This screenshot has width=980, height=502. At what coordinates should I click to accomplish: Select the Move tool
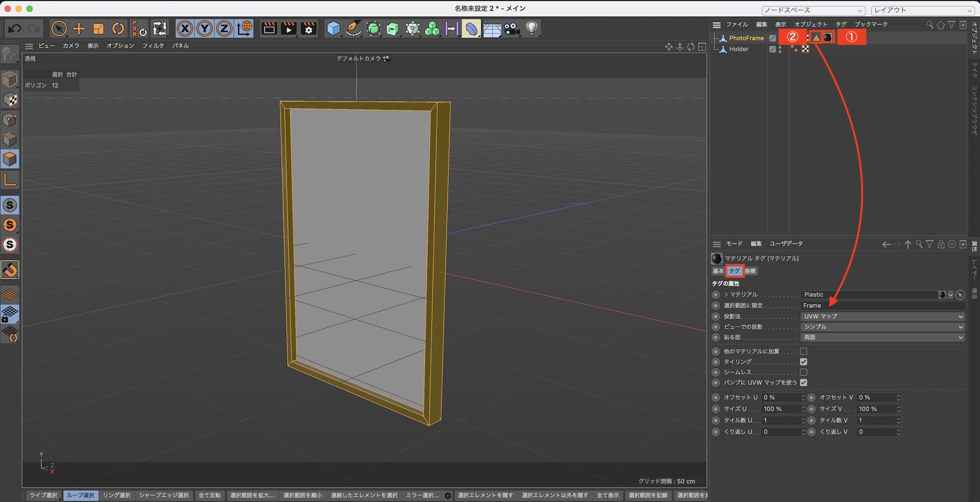tap(78, 29)
